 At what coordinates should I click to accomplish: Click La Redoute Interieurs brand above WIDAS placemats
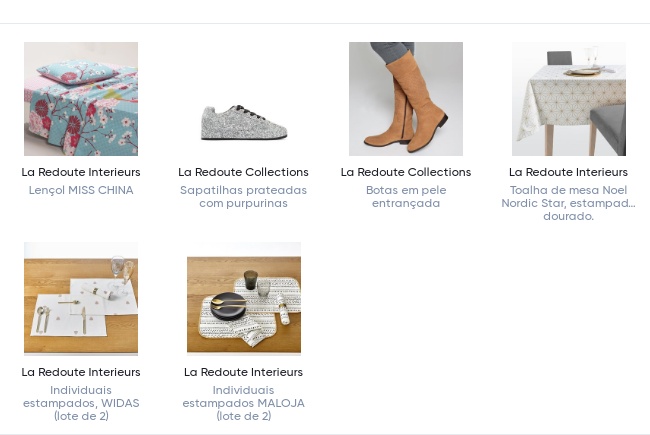(81, 372)
